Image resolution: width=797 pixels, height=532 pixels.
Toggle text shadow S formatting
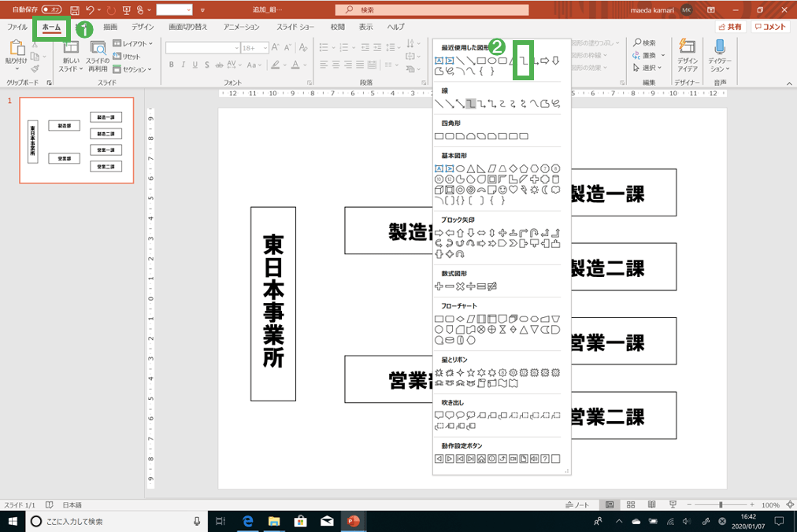[x=207, y=65]
